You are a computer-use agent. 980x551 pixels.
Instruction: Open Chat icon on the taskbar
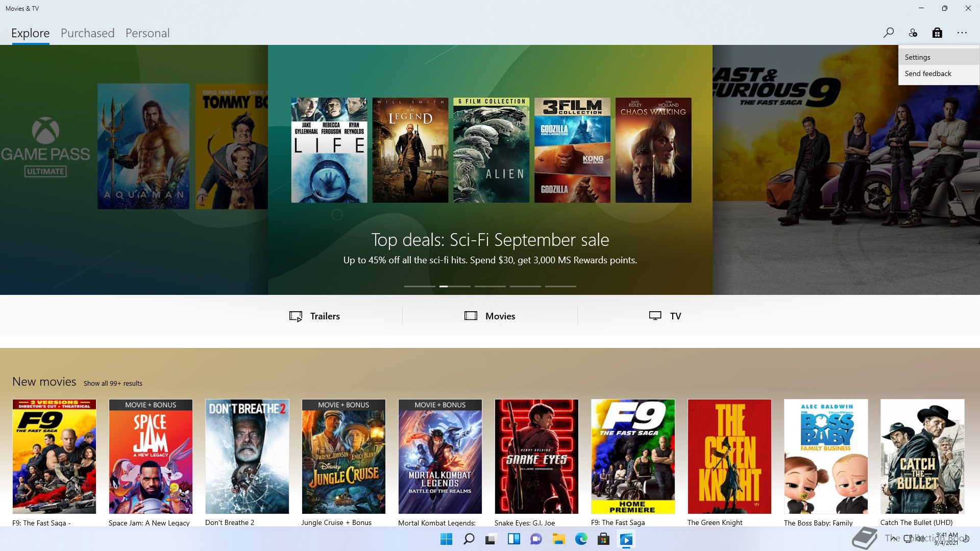[536, 539]
